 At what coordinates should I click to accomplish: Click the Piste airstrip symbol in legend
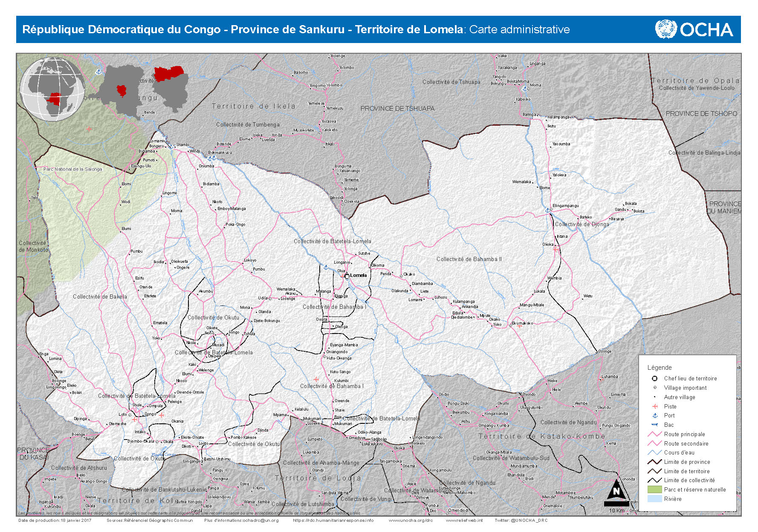point(655,406)
